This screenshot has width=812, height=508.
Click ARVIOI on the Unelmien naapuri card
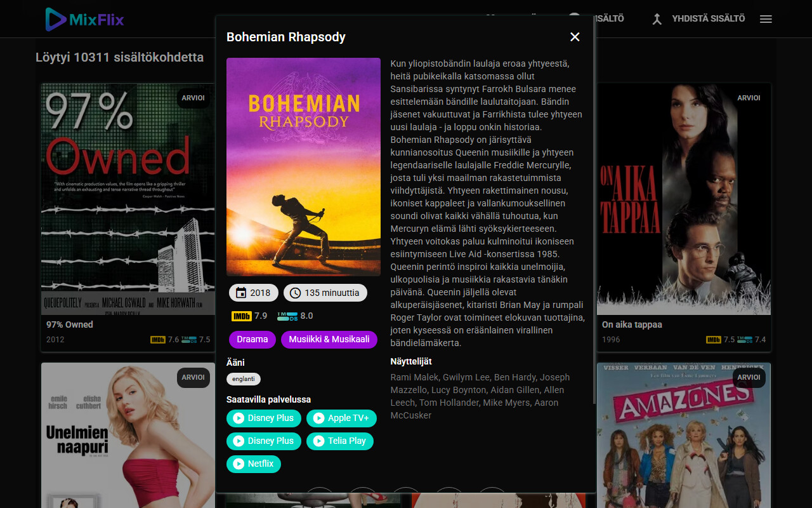pyautogui.click(x=193, y=377)
